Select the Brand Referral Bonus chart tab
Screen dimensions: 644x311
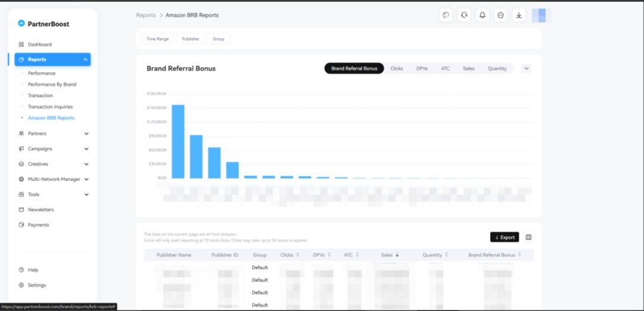point(354,69)
